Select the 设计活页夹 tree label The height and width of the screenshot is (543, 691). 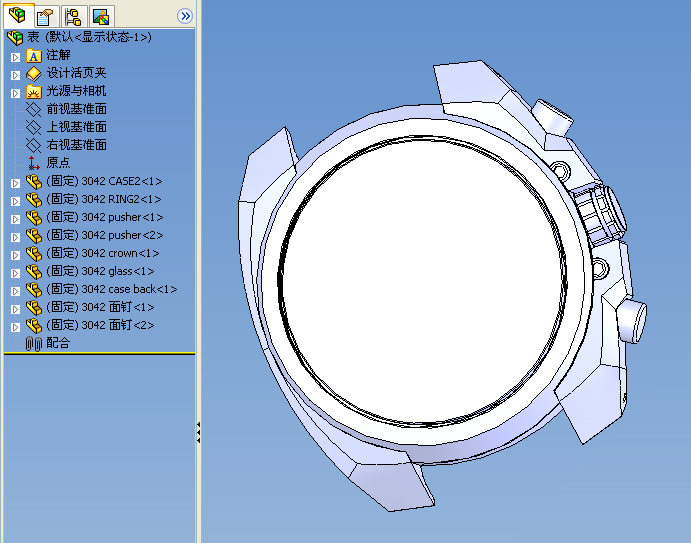77,73
